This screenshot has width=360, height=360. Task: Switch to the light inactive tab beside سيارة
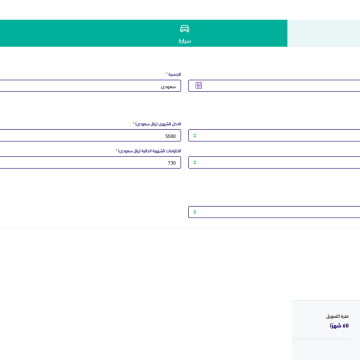[324, 33]
